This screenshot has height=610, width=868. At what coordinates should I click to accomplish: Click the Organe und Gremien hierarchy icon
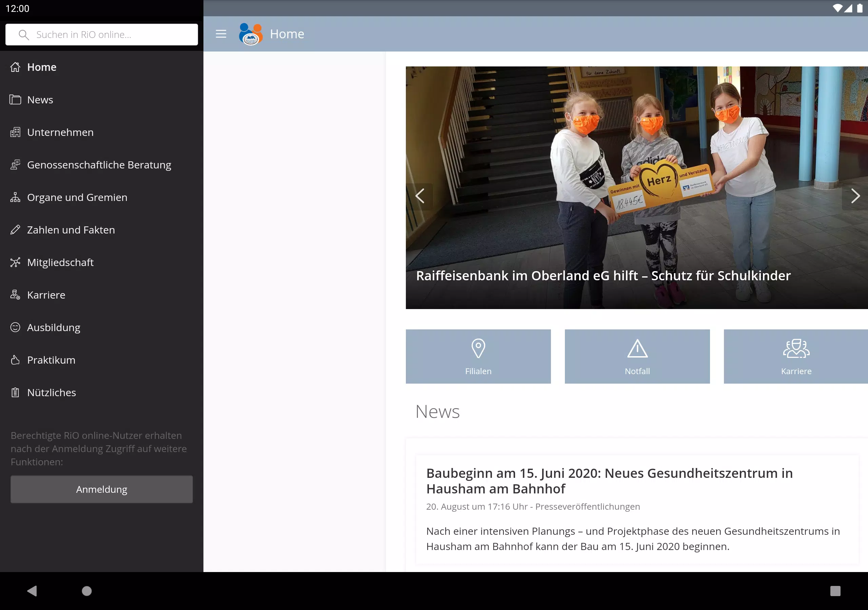[x=15, y=197]
